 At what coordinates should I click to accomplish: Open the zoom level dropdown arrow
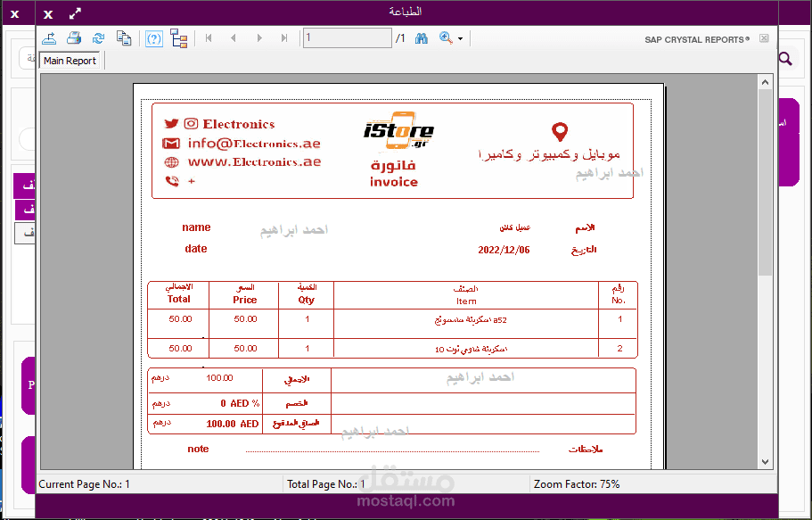(461, 39)
